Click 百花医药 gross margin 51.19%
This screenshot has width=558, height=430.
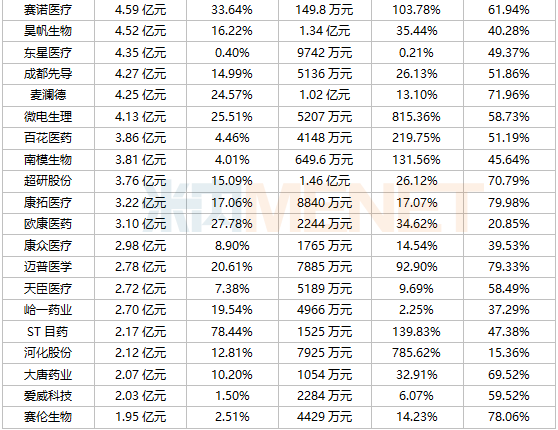(509, 138)
